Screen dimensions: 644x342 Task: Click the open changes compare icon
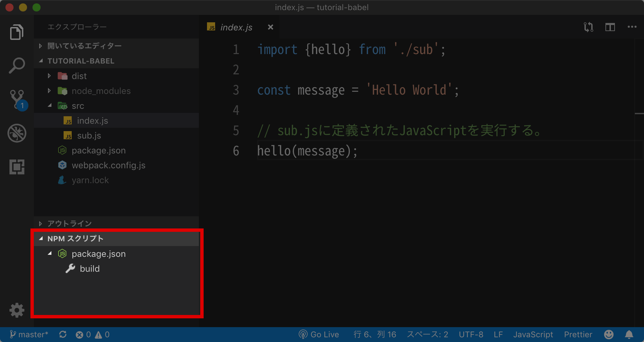point(588,27)
